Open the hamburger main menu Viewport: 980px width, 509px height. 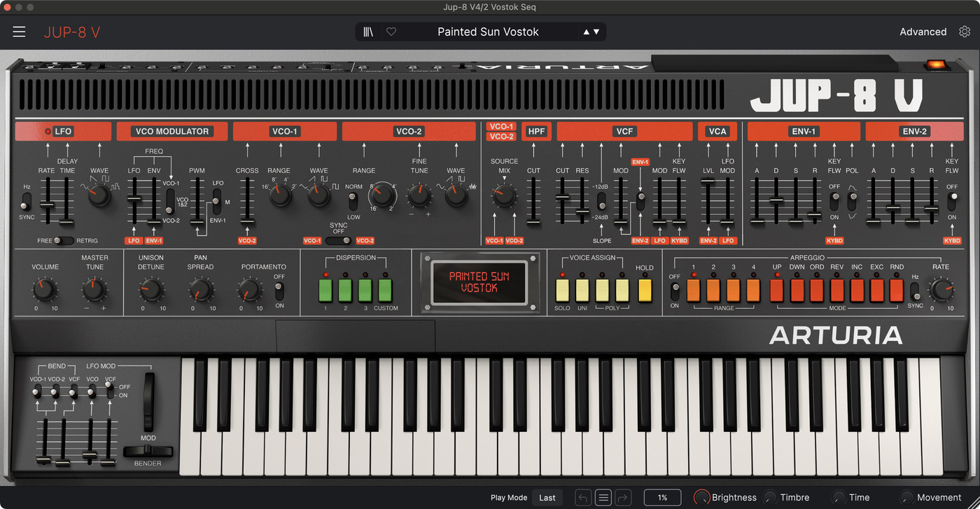(19, 32)
